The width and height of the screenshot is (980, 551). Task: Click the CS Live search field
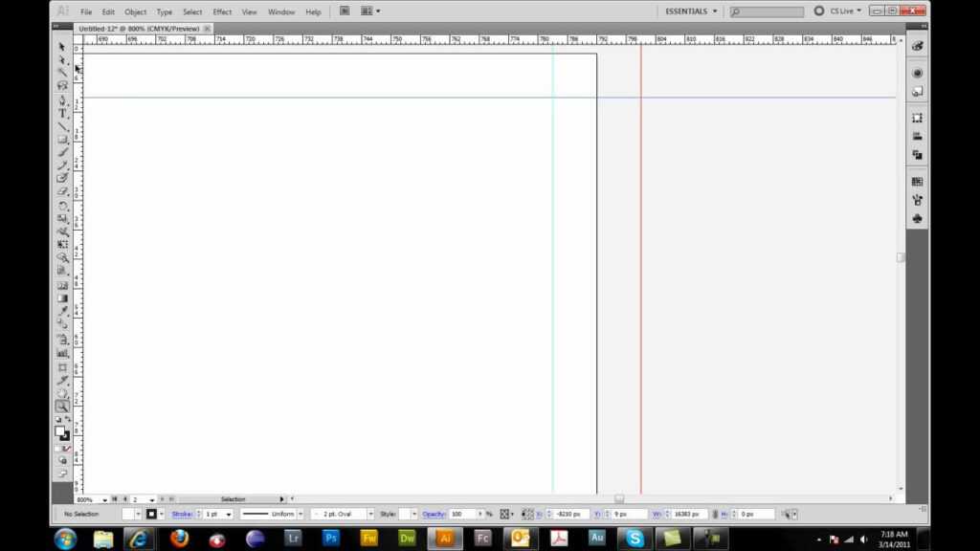point(766,11)
